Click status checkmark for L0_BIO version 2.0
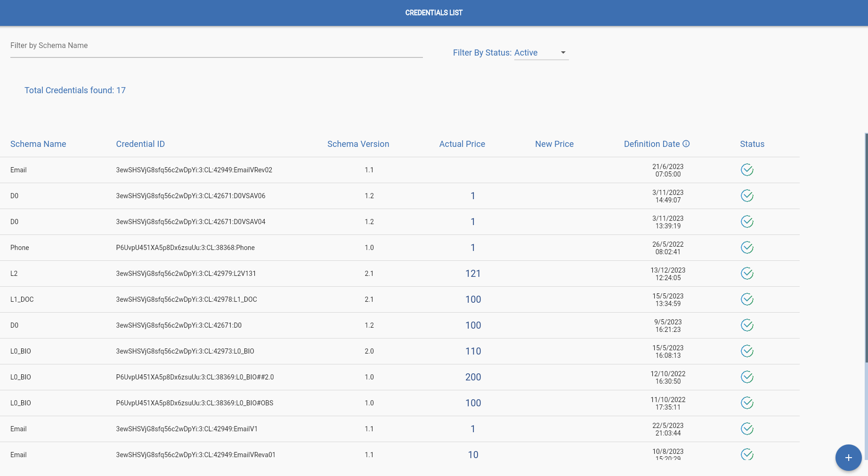Image resolution: width=868 pixels, height=476 pixels. point(747,351)
